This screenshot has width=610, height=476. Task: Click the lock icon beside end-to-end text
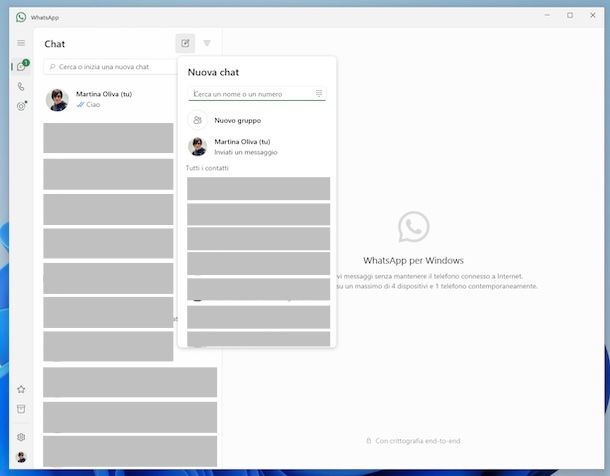(x=368, y=441)
